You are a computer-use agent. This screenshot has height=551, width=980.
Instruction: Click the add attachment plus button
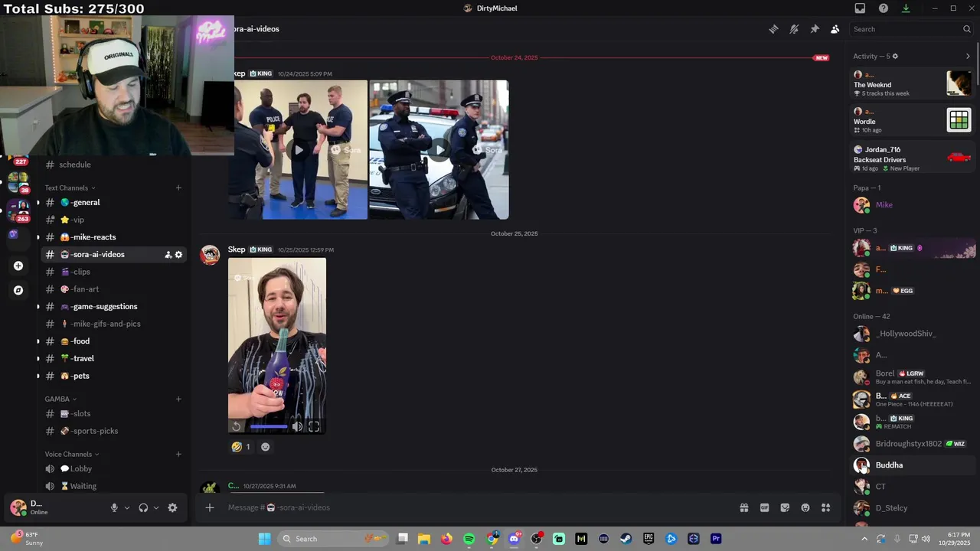209,507
